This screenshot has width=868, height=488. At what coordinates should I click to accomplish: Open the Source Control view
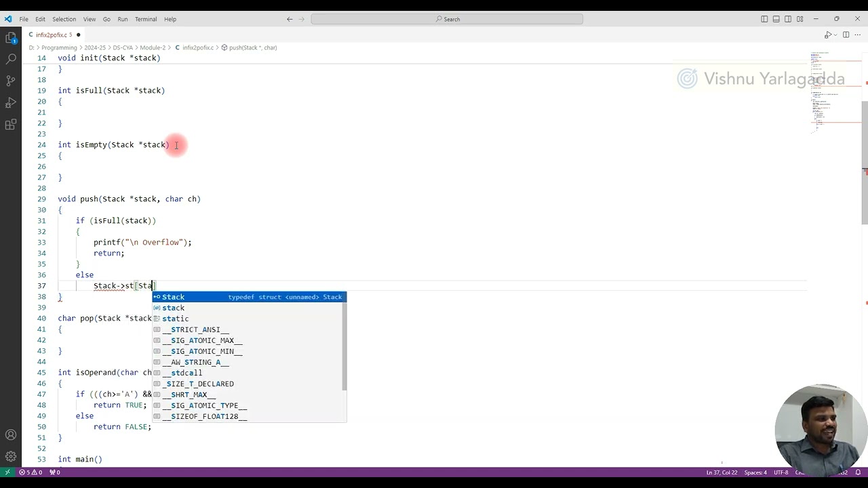[x=11, y=81]
